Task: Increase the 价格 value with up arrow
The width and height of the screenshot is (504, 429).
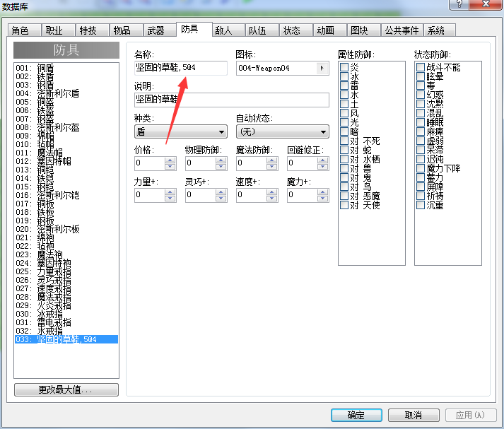Action: pos(170,160)
